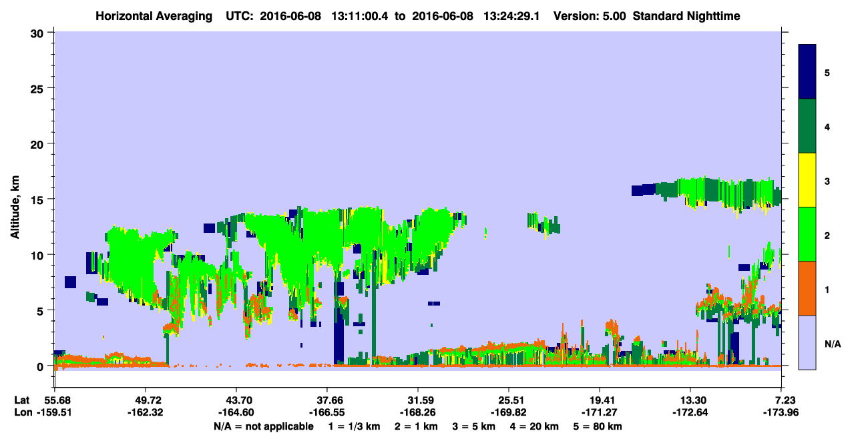
Task: Click longitude value '-162.32'
Action: click(x=145, y=412)
